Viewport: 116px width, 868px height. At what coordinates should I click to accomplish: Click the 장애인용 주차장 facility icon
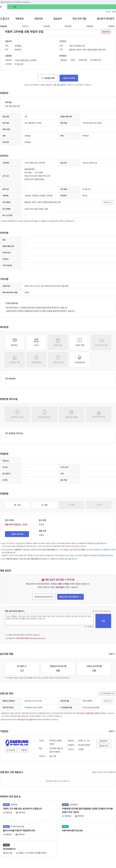(x=18, y=414)
